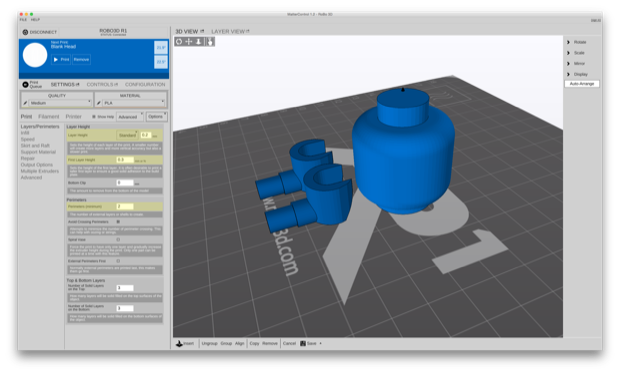The image size is (620, 374).
Task: Click the Remove button in bottom toolbar
Action: click(270, 343)
